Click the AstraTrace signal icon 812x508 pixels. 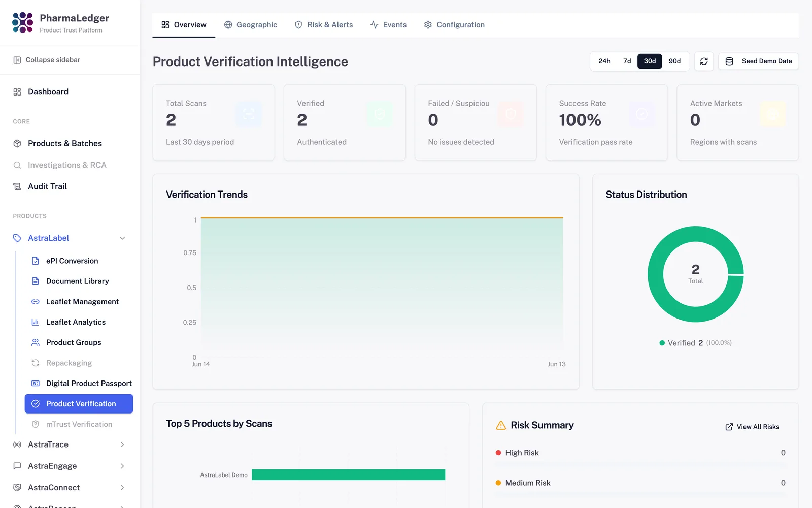click(17, 444)
